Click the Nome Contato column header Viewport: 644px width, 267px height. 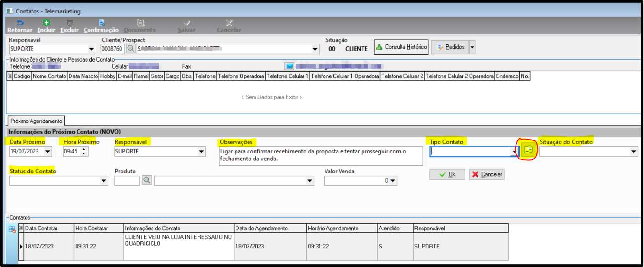pos(49,76)
